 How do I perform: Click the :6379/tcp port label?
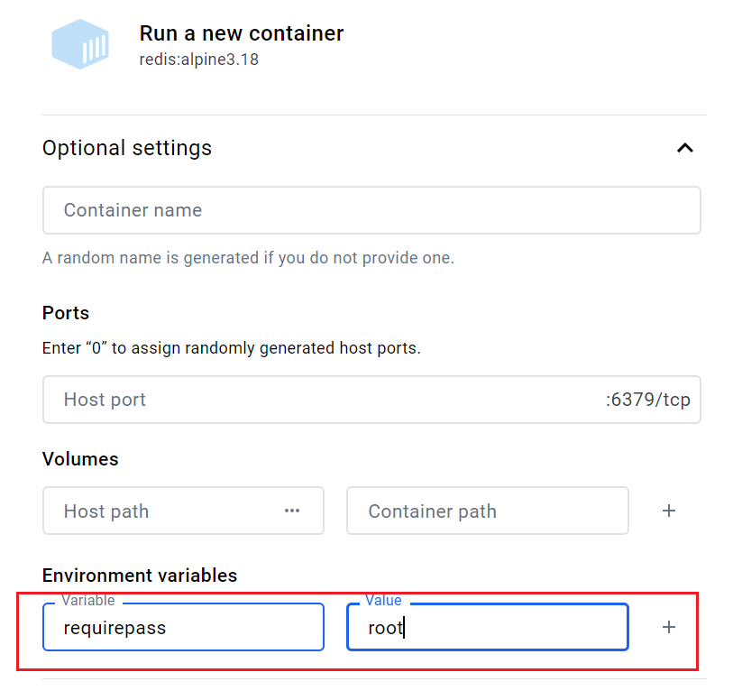click(647, 400)
